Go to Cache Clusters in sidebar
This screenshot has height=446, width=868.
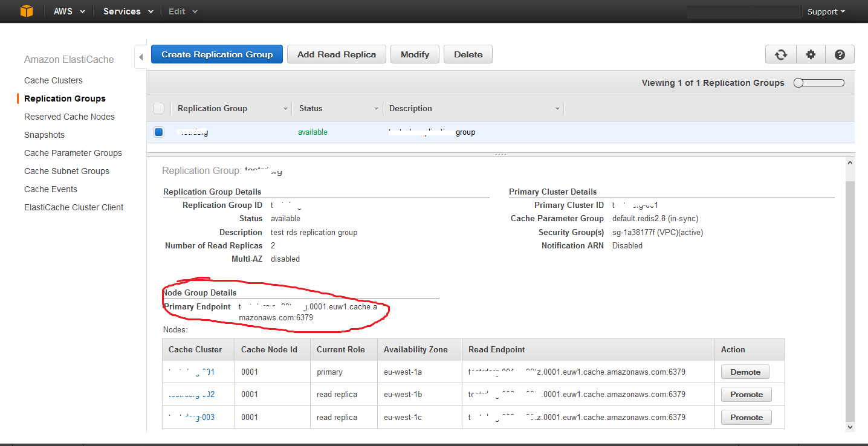(x=53, y=80)
